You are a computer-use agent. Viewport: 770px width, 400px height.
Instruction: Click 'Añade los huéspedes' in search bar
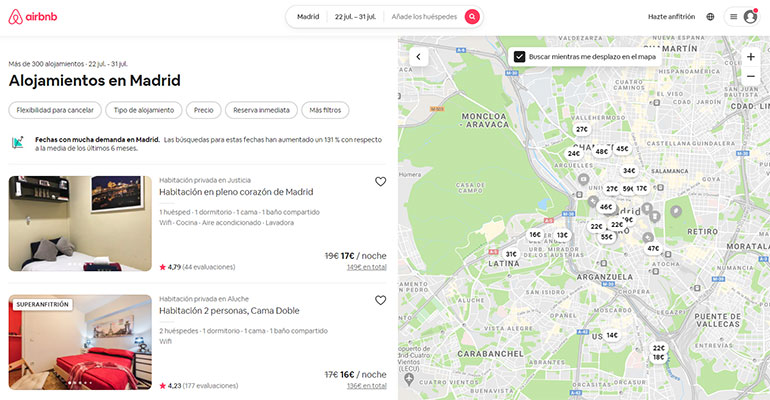pyautogui.click(x=424, y=17)
